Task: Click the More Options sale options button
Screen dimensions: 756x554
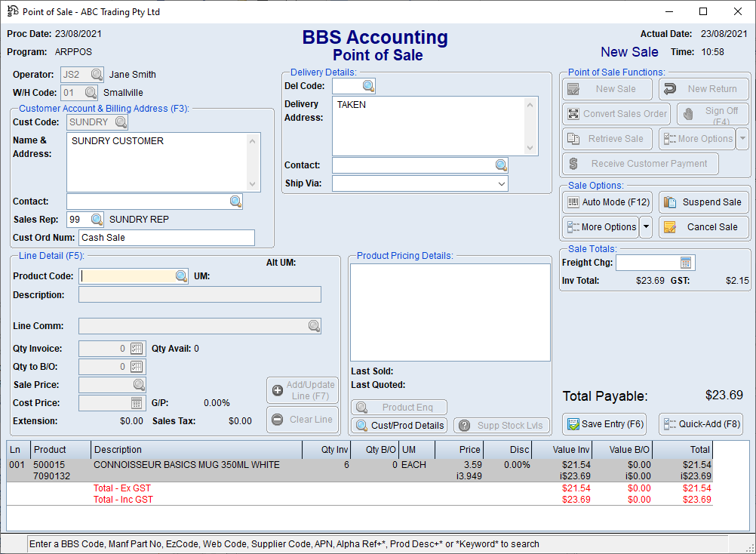Action: [601, 227]
